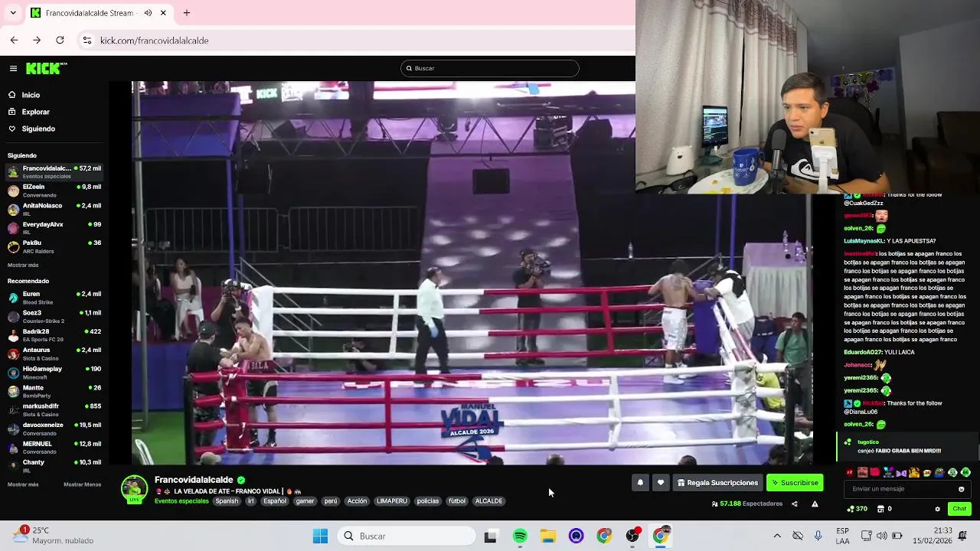This screenshot has height=551, width=980.
Task: Expand Mostrar más under Recomendado
Action: pyautogui.click(x=23, y=484)
